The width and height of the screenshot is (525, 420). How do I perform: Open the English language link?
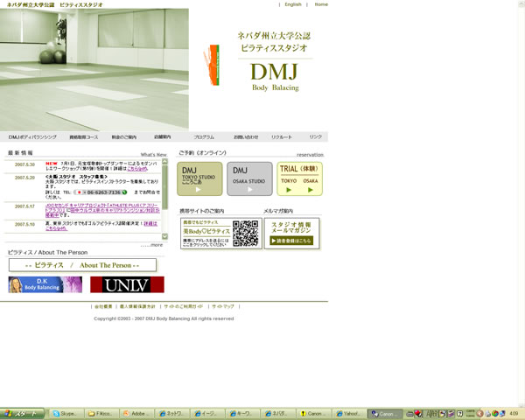293,4
